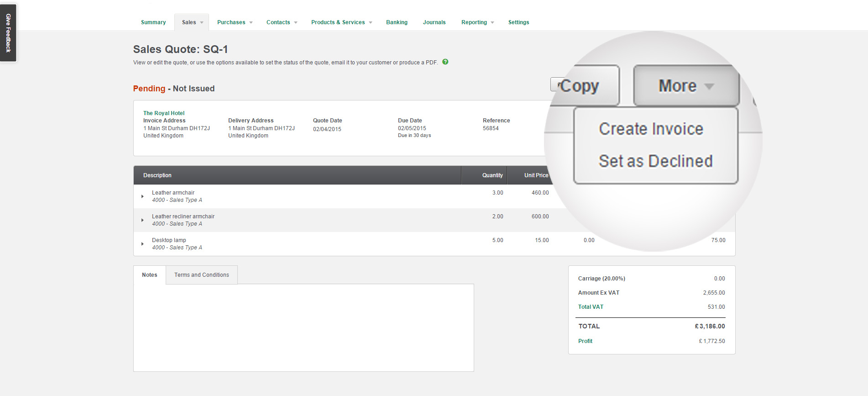Open the Contacts dropdown menu
This screenshot has height=396, width=868.
(x=282, y=22)
